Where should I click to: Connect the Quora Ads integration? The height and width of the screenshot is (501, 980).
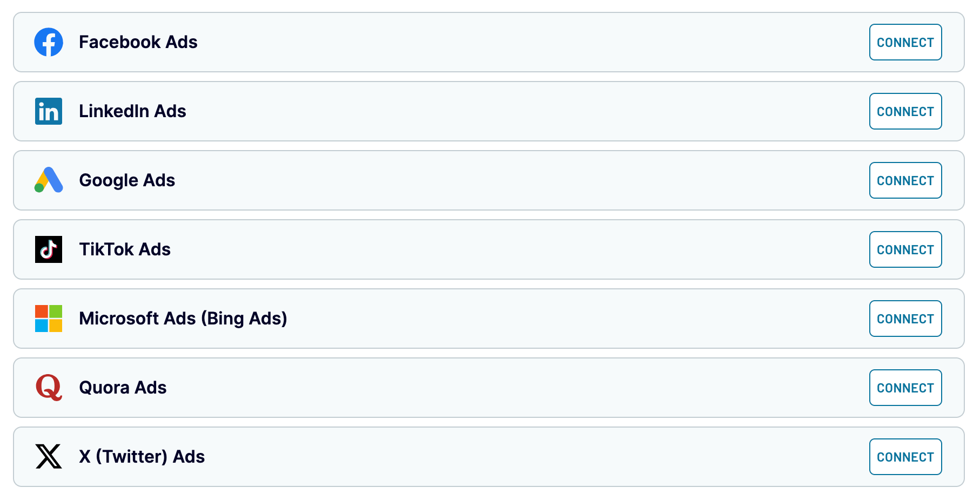tap(905, 388)
